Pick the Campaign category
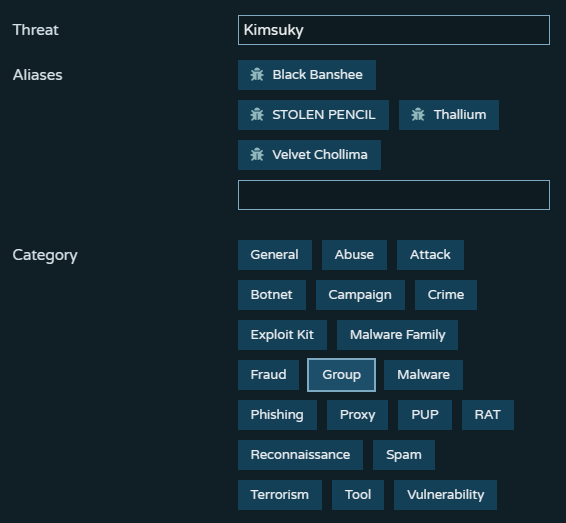The width and height of the screenshot is (566, 523). (360, 295)
